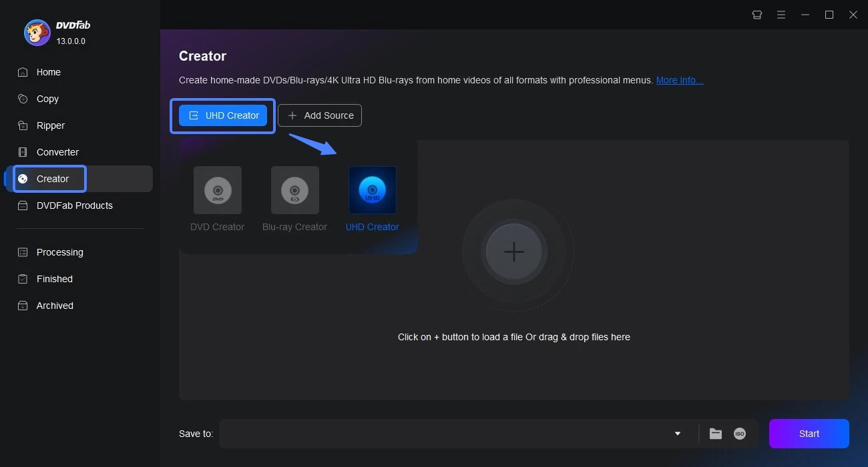Click the T-shirt skin/theme icon in titlebar
The width and height of the screenshot is (868, 467).
756,14
